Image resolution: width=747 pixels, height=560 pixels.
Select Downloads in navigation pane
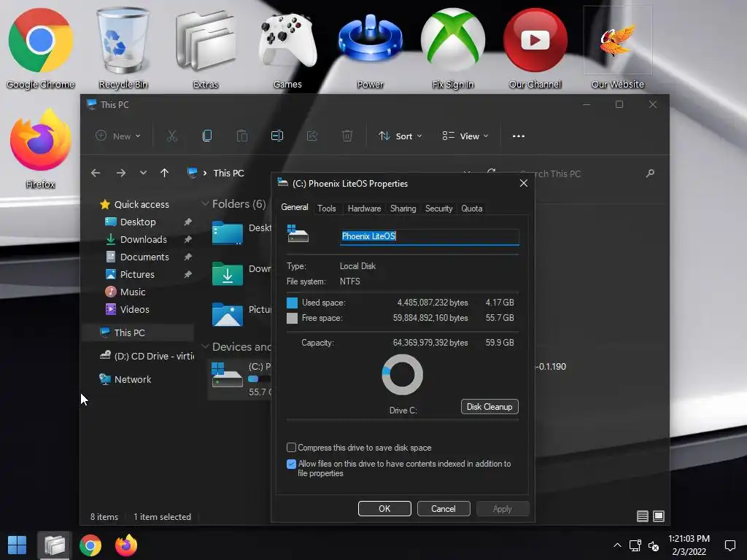tap(144, 239)
